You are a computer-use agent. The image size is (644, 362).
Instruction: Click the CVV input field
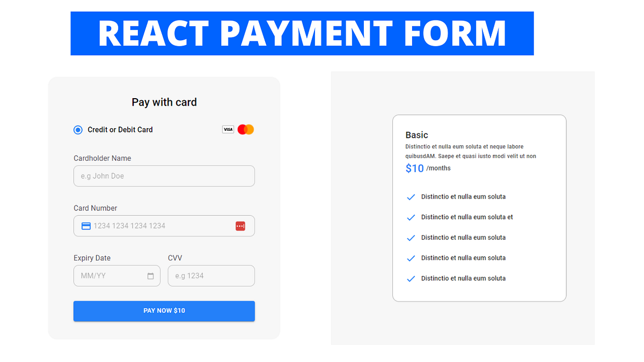211,276
